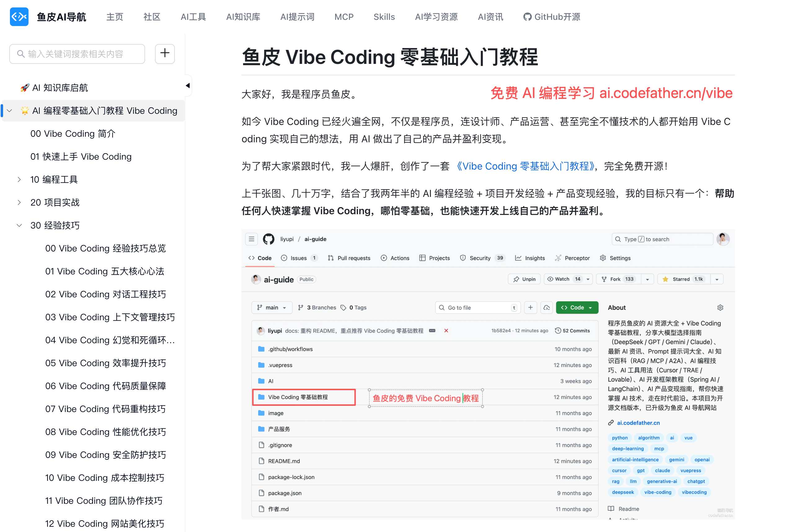Click the About settings gear icon

(x=720, y=308)
